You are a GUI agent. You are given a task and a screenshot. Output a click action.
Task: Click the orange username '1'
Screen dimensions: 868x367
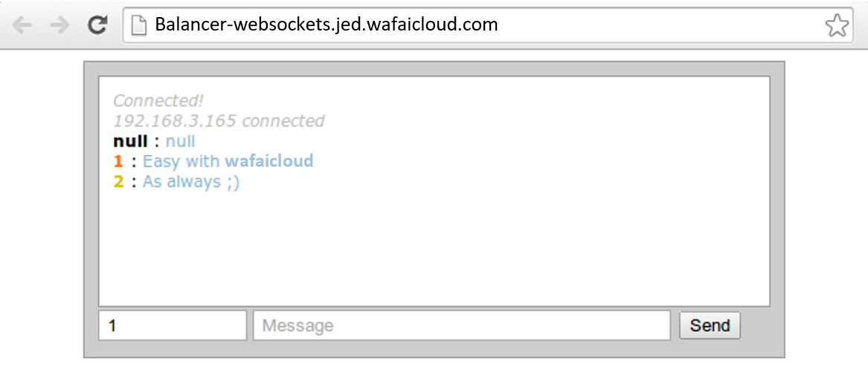(118, 162)
